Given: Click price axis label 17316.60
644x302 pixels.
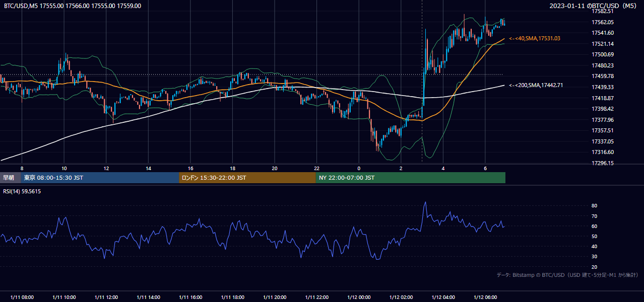Looking at the screenshot, I should click(602, 152).
